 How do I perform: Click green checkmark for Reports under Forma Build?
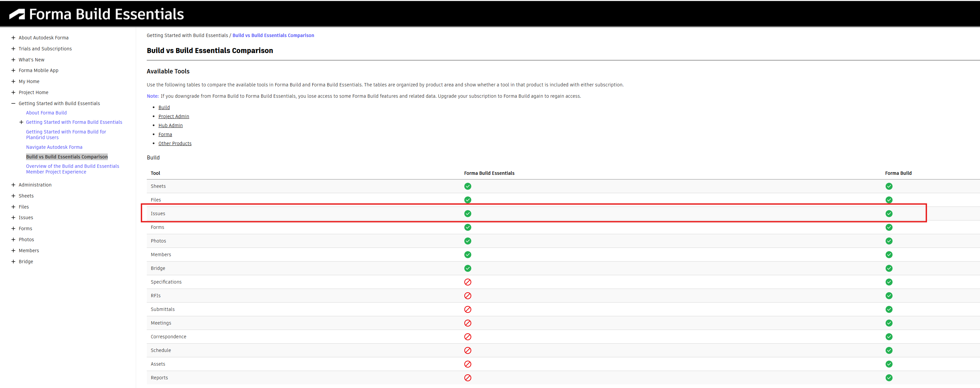889,378
